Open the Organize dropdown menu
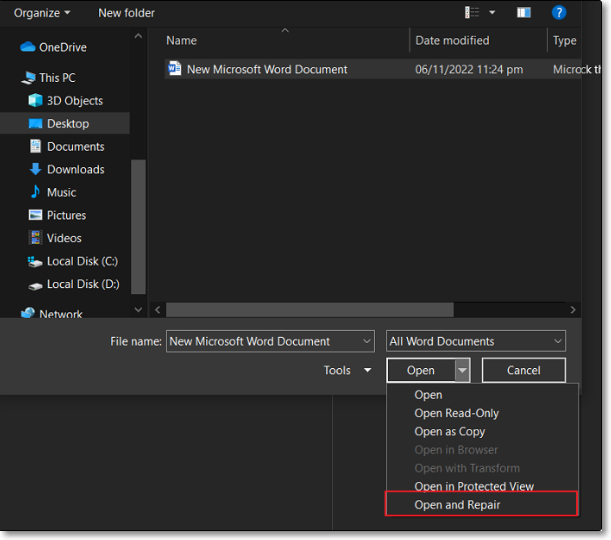Viewport: 611px width, 540px height. 42,13
